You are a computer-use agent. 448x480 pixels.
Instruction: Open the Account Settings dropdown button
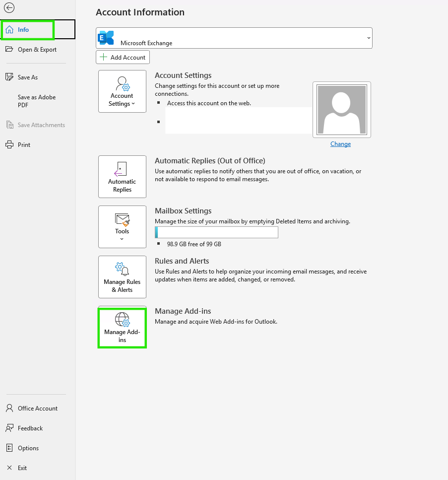coord(122,91)
